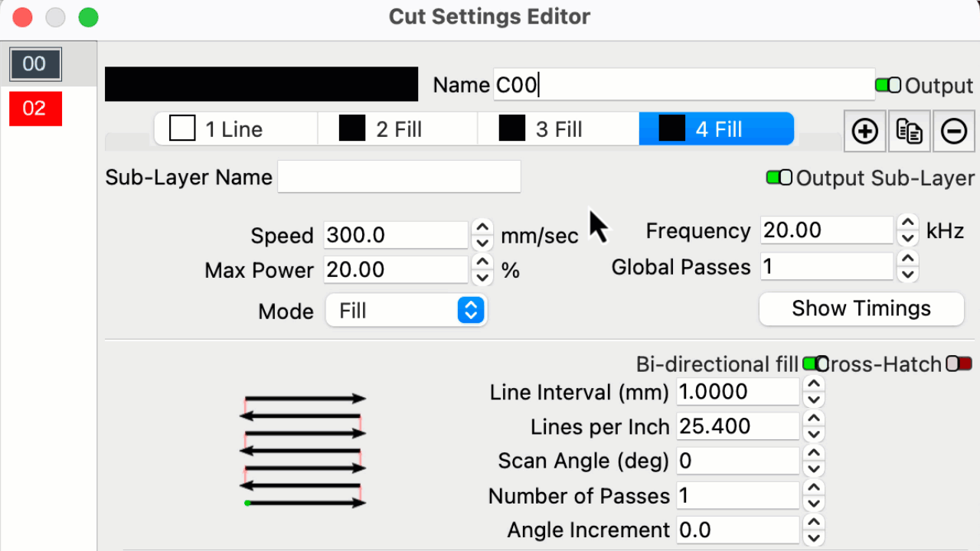Click the Show Timings button
This screenshot has width=980, height=551.
point(861,308)
